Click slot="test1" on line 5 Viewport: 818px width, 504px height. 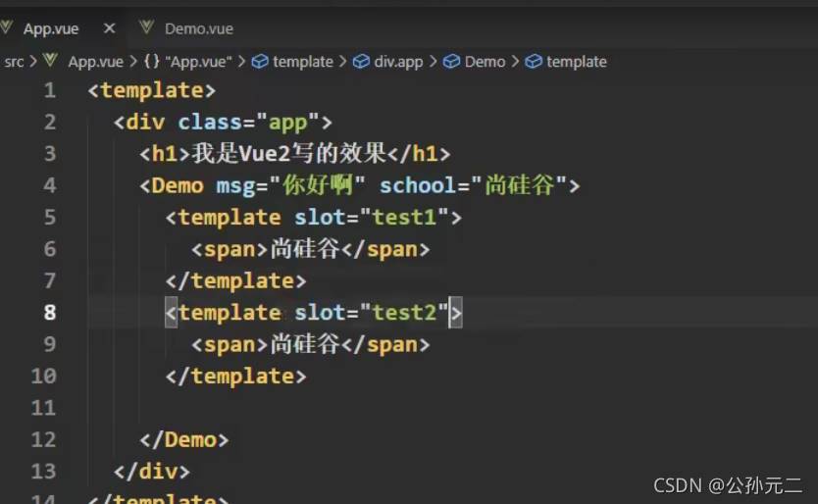[372, 217]
